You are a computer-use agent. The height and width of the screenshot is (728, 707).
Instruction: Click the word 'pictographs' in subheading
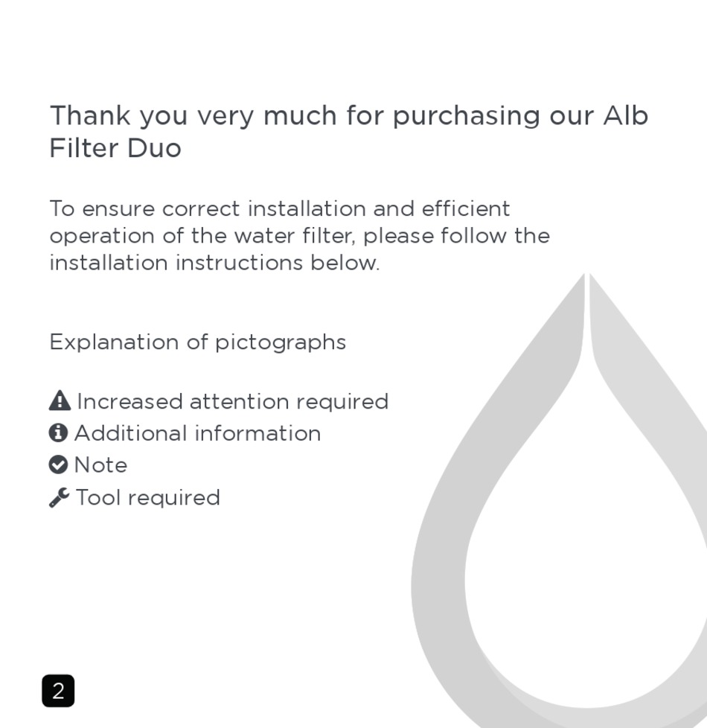pyautogui.click(x=281, y=342)
